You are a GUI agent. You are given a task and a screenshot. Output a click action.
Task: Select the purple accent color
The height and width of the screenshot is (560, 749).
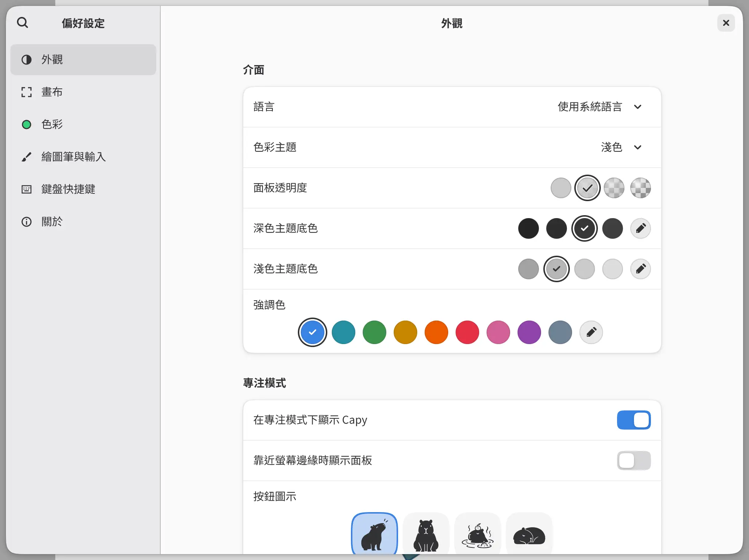click(x=529, y=332)
